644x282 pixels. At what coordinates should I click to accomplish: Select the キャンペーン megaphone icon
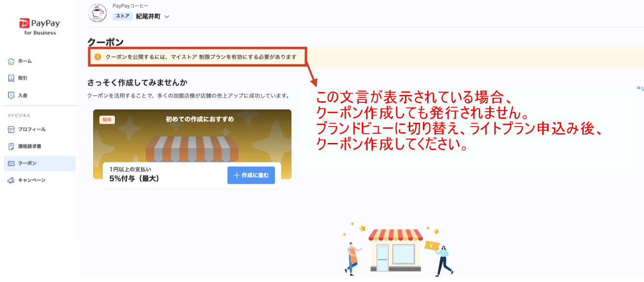tap(11, 180)
